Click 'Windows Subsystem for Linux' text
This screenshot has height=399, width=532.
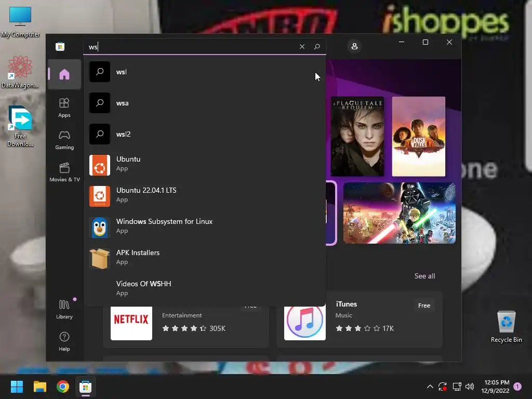(164, 221)
